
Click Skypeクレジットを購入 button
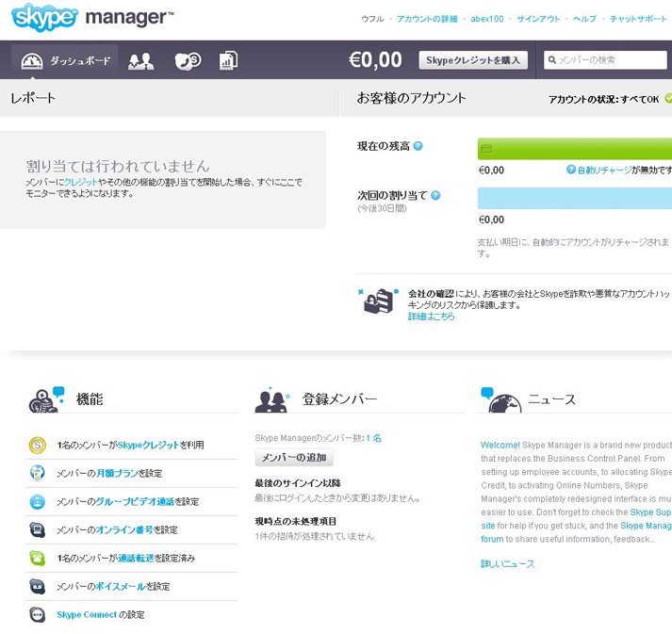473,60
